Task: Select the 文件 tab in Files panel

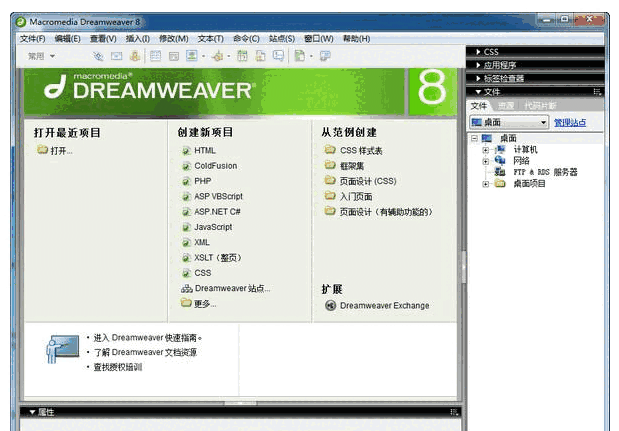Action: tap(479, 106)
